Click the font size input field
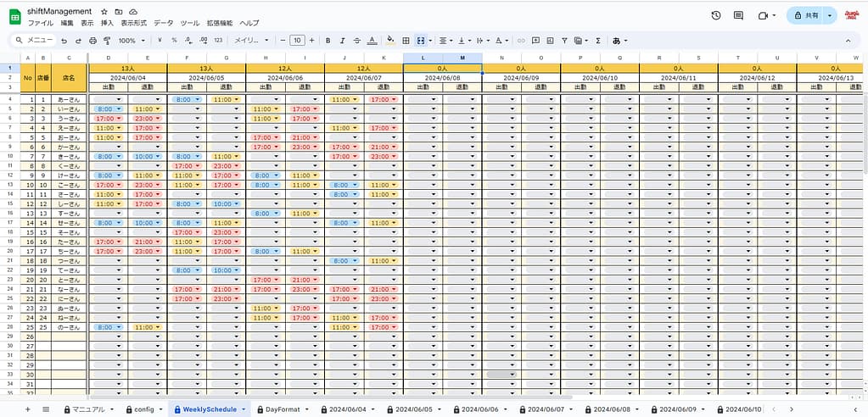 [297, 40]
